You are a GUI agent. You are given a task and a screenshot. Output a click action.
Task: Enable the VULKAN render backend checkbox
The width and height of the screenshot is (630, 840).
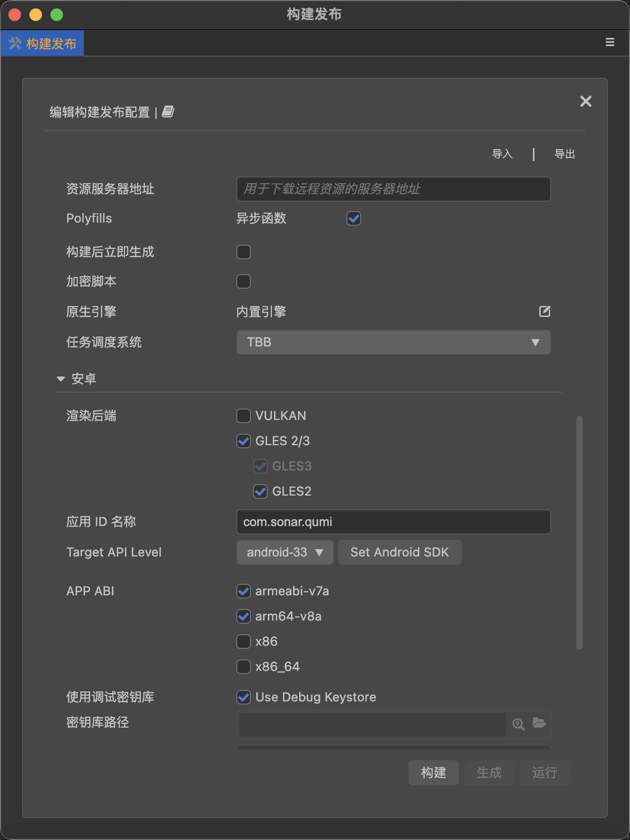tap(244, 416)
